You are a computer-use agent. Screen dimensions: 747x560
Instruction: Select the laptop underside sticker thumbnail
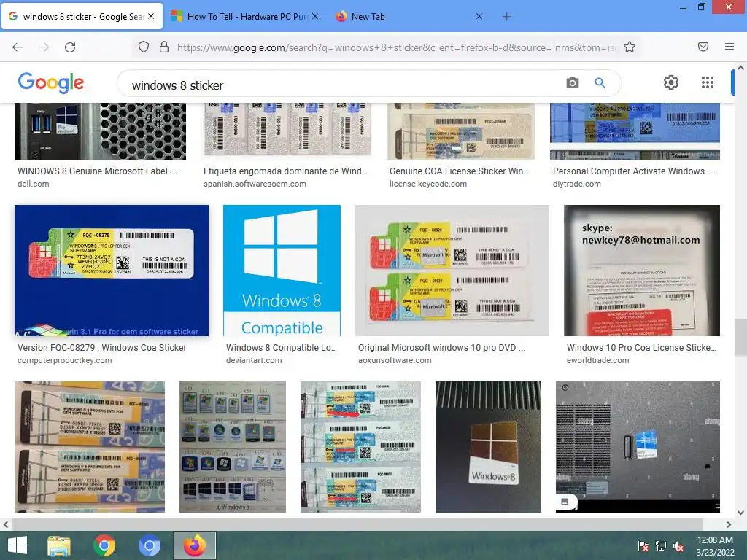pyautogui.click(x=638, y=447)
